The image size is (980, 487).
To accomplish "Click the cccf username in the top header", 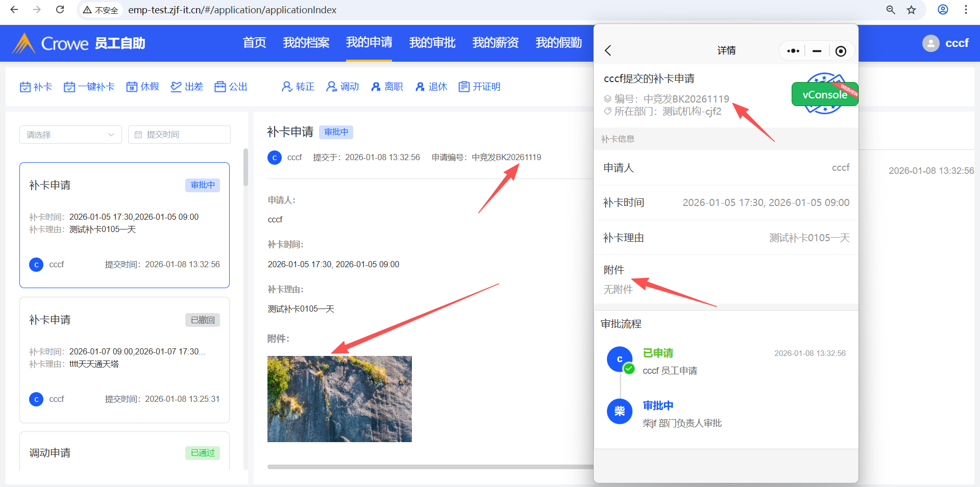I will tap(957, 43).
